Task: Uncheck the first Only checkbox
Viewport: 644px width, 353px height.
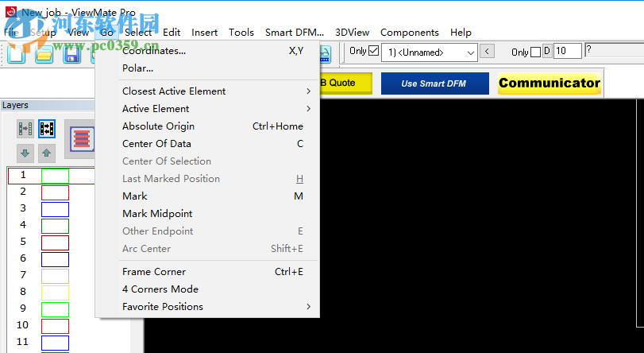Action: pyautogui.click(x=374, y=52)
